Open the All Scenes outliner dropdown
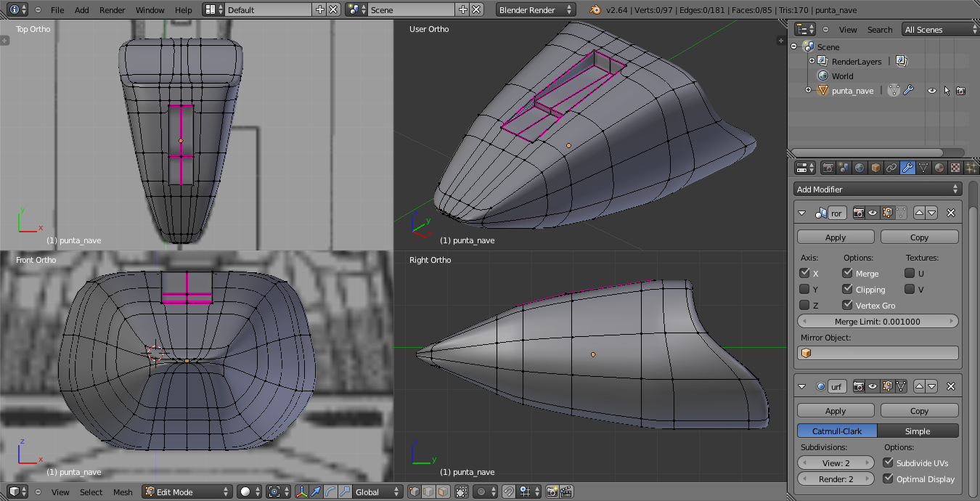Image resolution: width=980 pixels, height=501 pixels. pyautogui.click(x=941, y=29)
